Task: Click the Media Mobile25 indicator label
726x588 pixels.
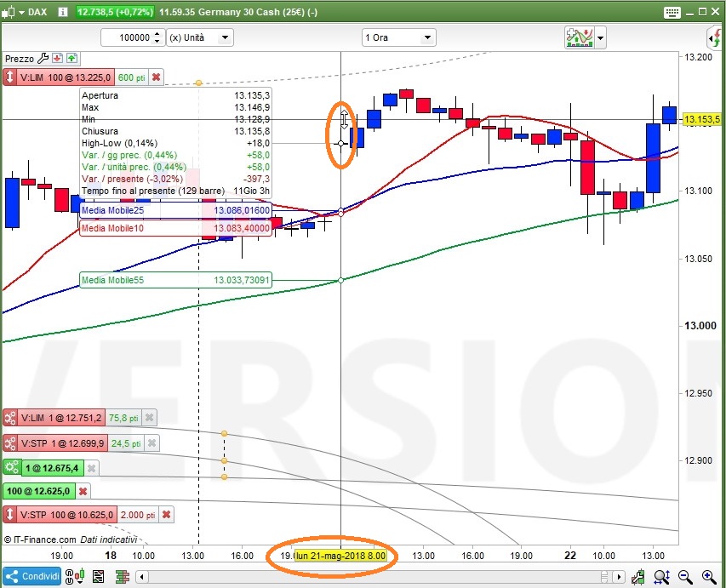Action: (175, 210)
